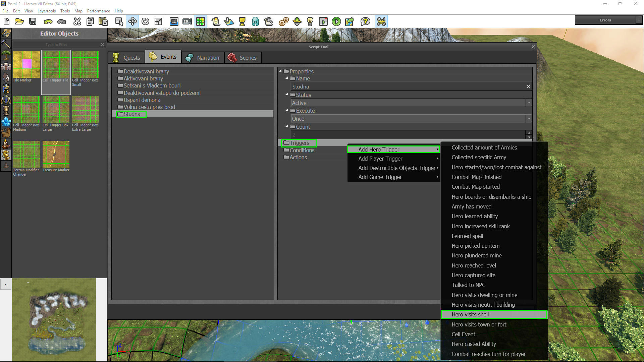
Task: Clear the Studna name field
Action: click(x=528, y=87)
